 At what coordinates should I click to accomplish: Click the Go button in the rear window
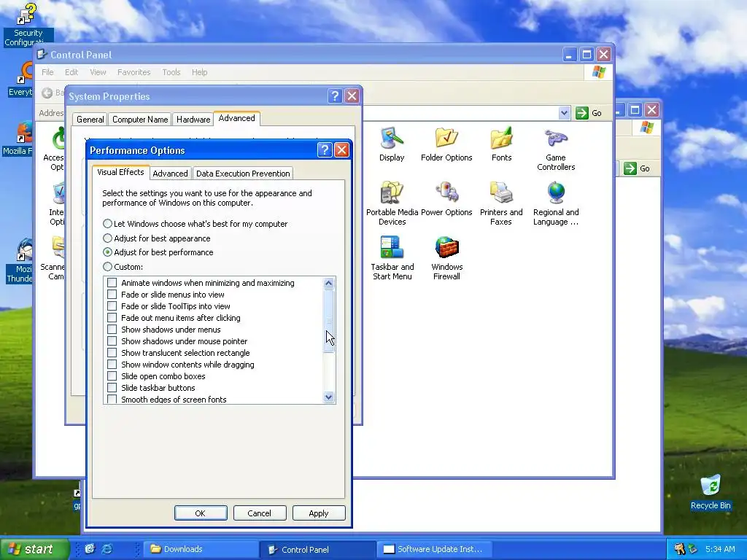point(636,168)
